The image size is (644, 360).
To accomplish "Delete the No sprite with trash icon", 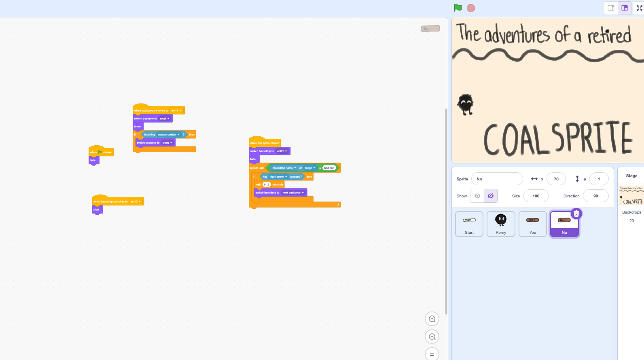I will [576, 214].
